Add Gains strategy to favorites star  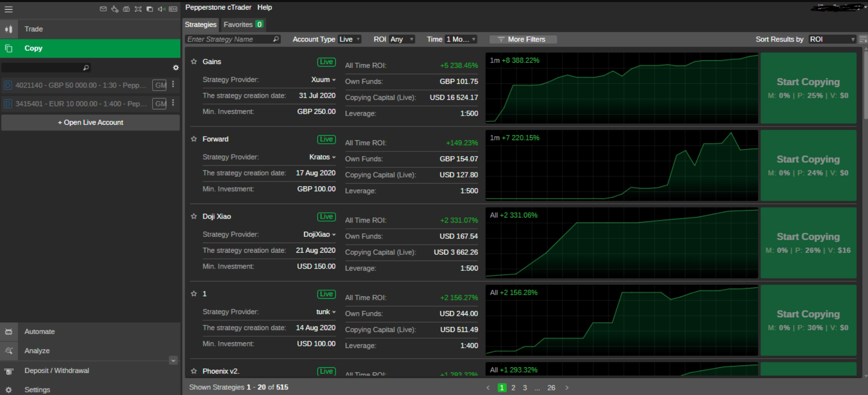click(x=194, y=61)
